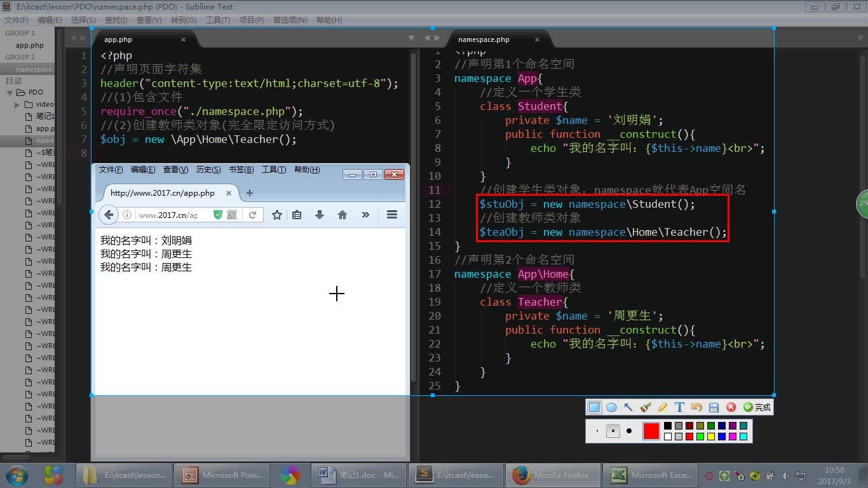The height and width of the screenshot is (488, 868).
Task: Choose the smallest brush size dot
Action: click(x=597, y=431)
